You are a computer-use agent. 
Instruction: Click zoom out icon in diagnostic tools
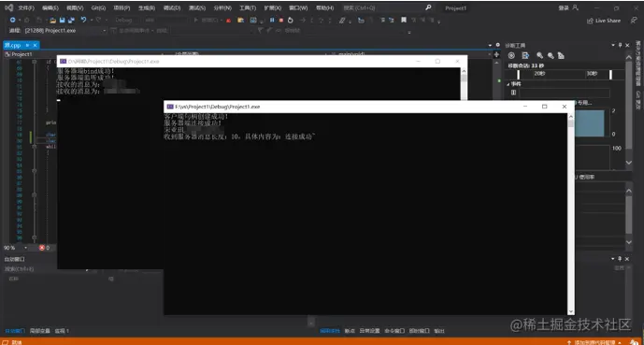(x=551, y=55)
